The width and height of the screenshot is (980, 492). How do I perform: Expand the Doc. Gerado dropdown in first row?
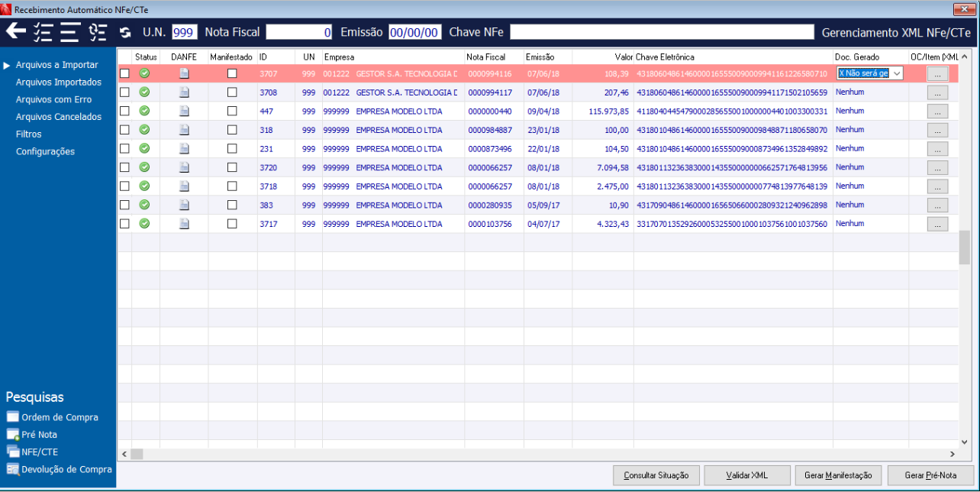click(x=897, y=73)
